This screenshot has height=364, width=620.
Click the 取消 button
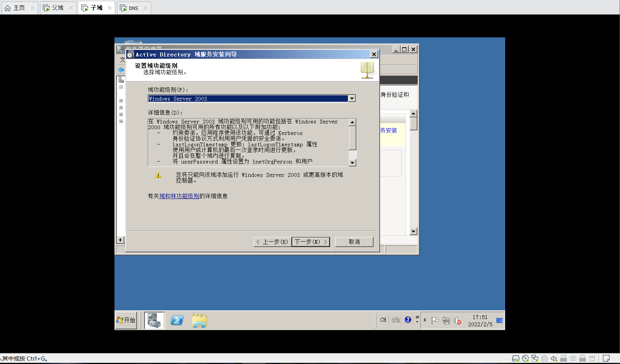[354, 242]
